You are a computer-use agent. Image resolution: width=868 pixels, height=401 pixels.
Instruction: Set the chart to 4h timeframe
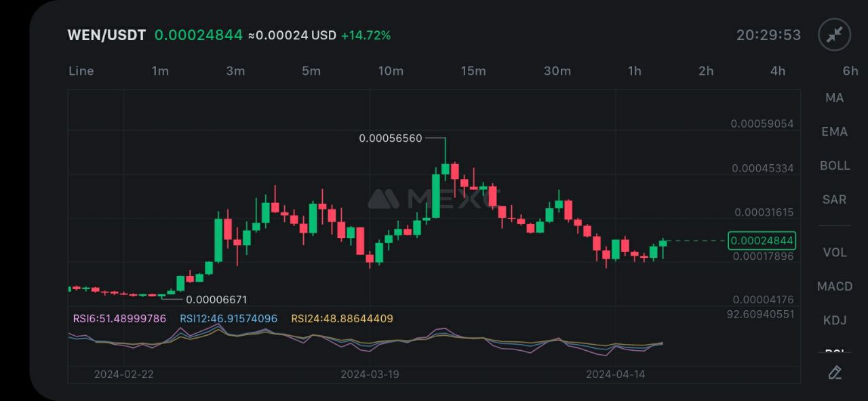(778, 71)
